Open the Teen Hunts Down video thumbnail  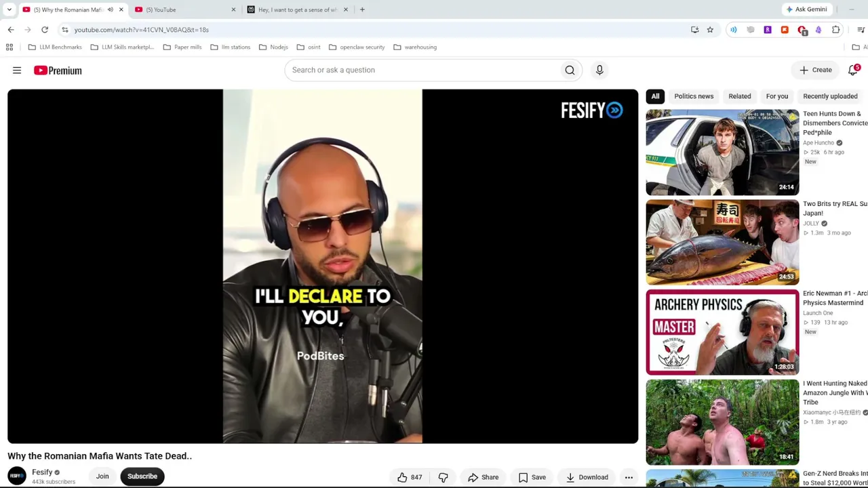(722, 152)
